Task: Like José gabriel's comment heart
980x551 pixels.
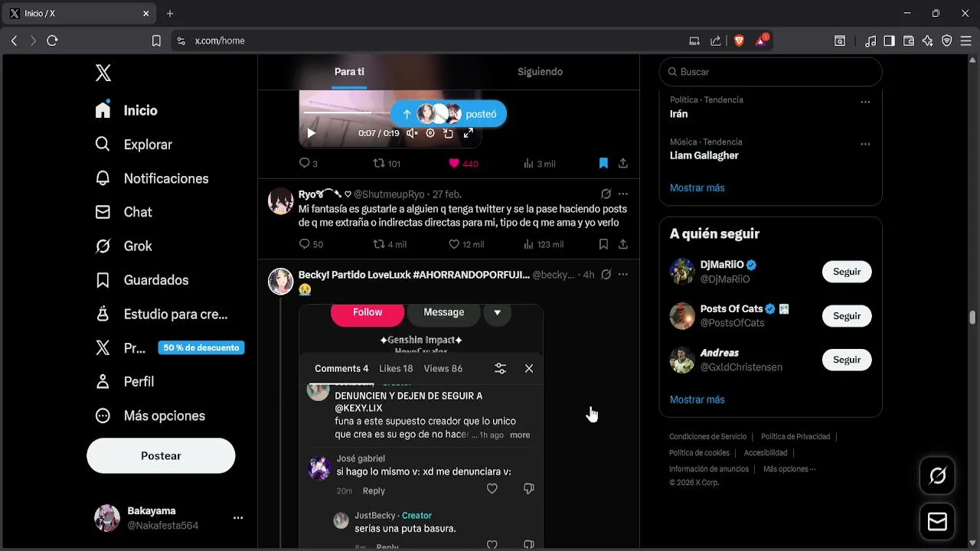Action: tap(492, 488)
